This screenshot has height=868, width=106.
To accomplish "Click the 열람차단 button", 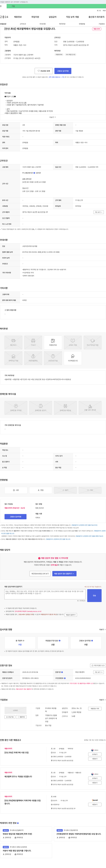I will (21, 717).
